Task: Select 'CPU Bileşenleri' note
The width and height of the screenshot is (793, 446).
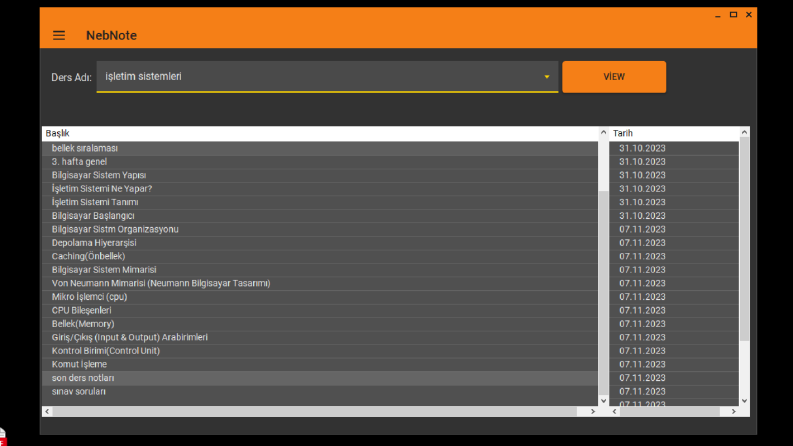Action: tap(320, 310)
